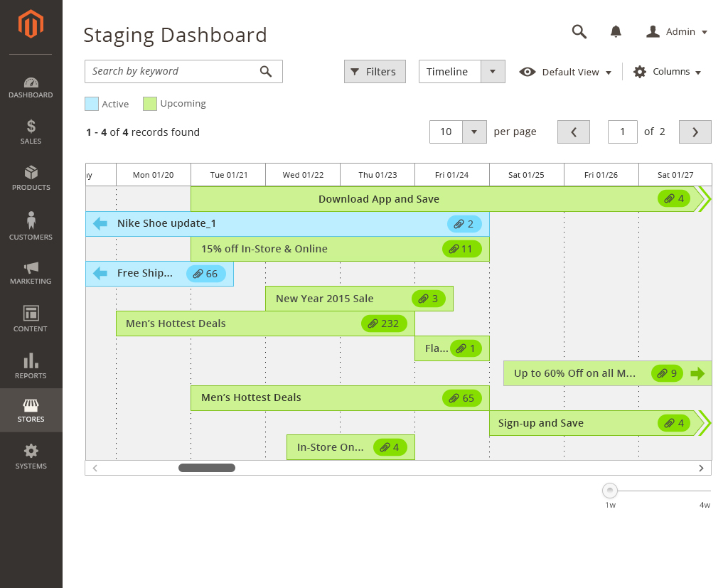
Task: Expand the Timeline view dropdown
Action: click(493, 72)
